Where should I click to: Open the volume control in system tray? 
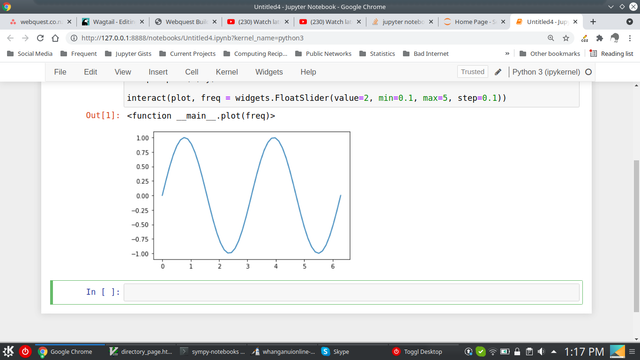tap(541, 351)
